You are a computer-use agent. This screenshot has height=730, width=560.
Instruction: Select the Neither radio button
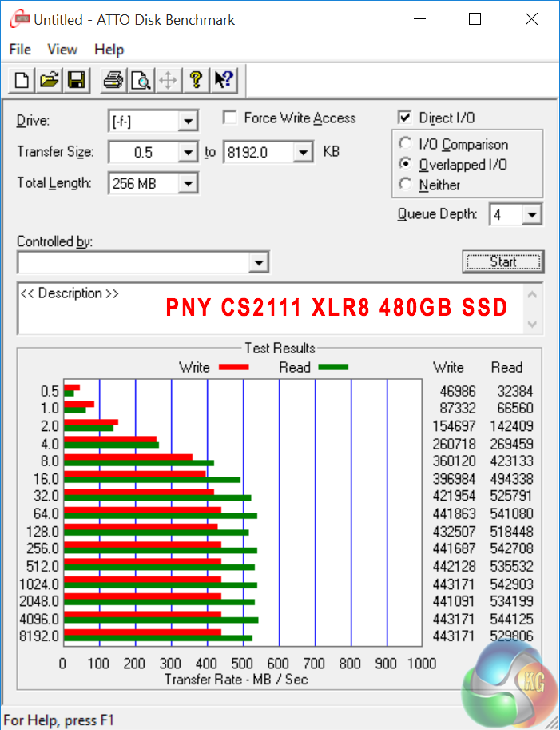coord(405,185)
